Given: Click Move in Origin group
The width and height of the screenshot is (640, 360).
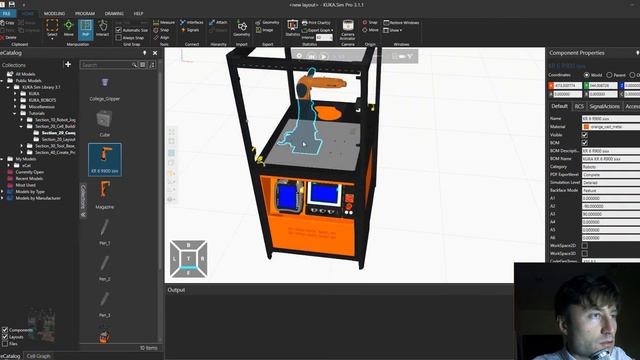Looking at the screenshot, I should (370, 30).
